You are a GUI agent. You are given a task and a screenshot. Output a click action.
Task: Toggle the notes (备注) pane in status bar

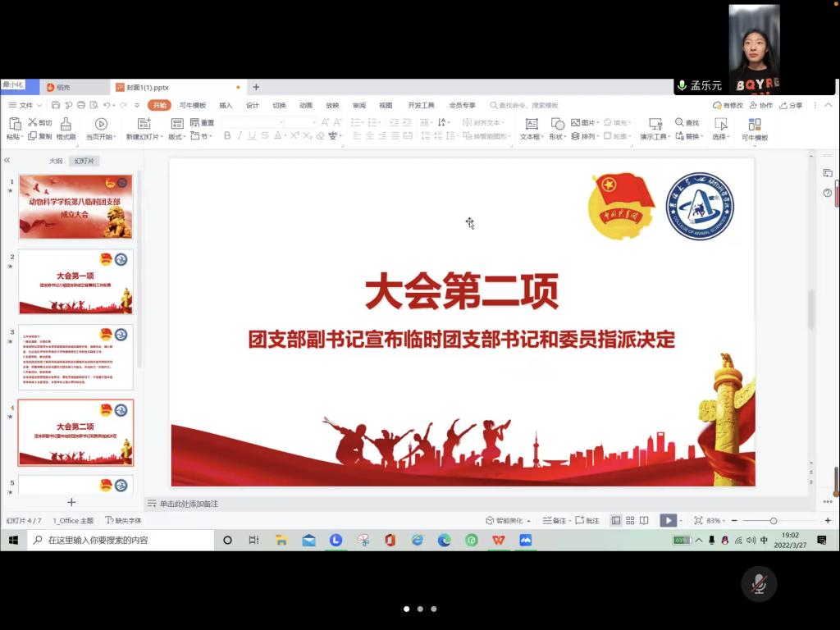point(554,520)
